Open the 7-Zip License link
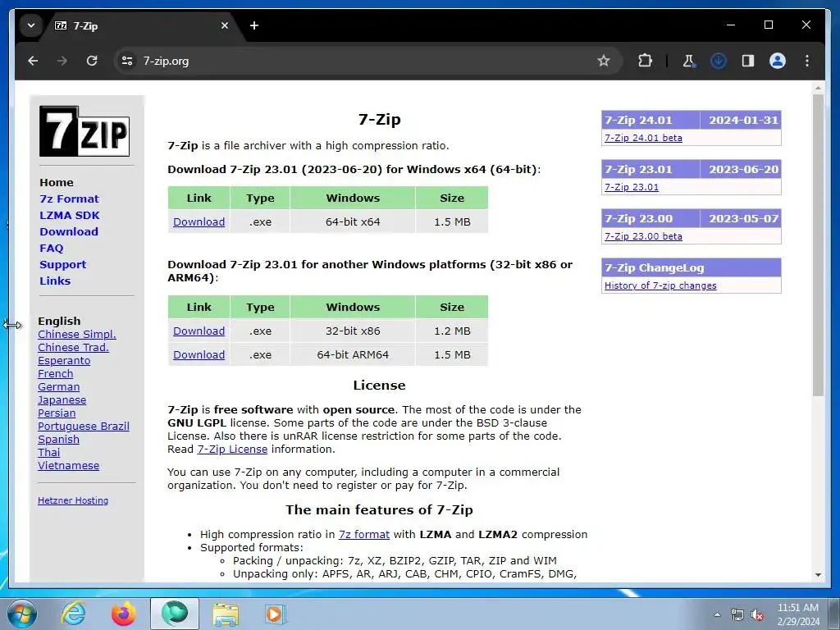This screenshot has height=630, width=840. 232,449
